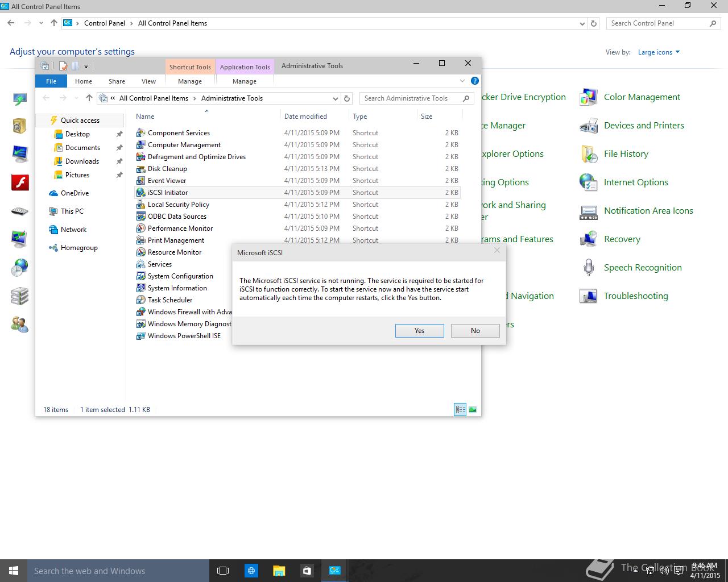Click Yes in the Microsoft iSCSI dialog

[x=419, y=331]
